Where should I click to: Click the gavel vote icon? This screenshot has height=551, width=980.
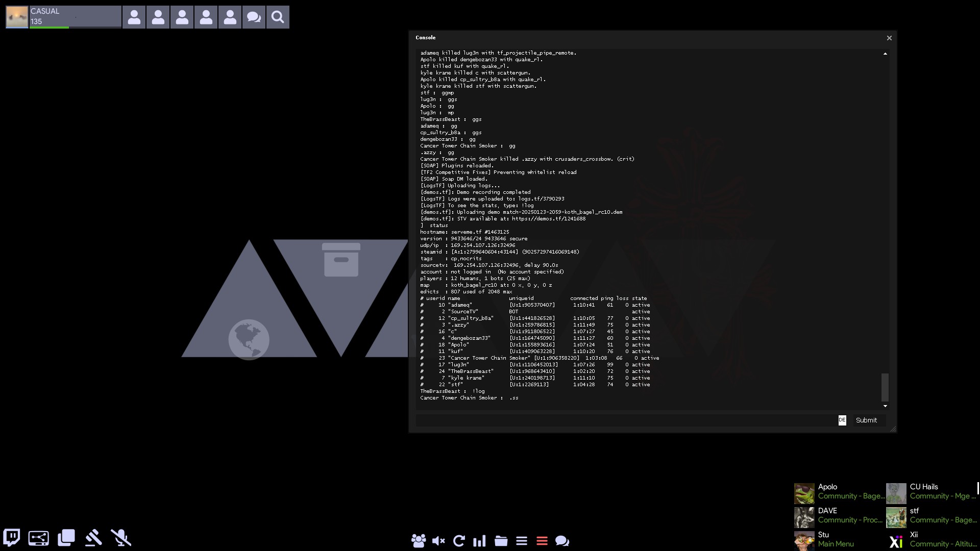(93, 538)
